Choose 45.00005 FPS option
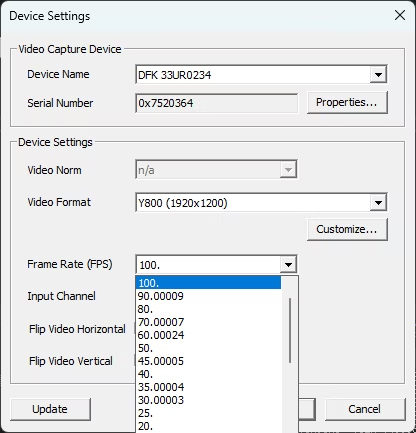The width and height of the screenshot is (416, 433). click(x=208, y=361)
